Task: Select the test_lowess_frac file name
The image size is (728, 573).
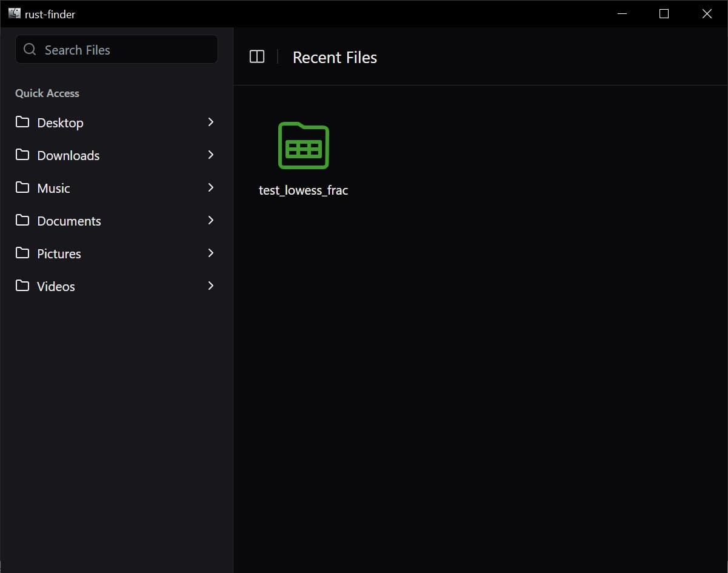Action: (304, 190)
